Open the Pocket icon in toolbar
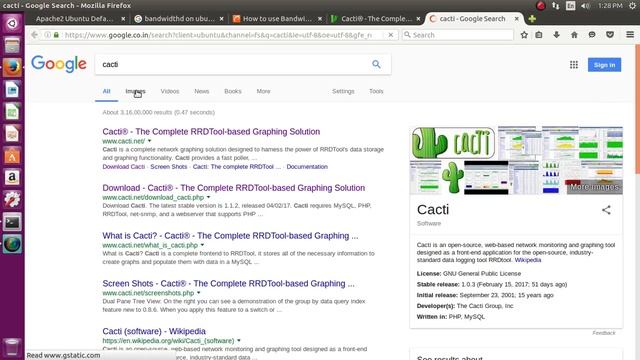This screenshot has width=640, height=360. pos(610,35)
